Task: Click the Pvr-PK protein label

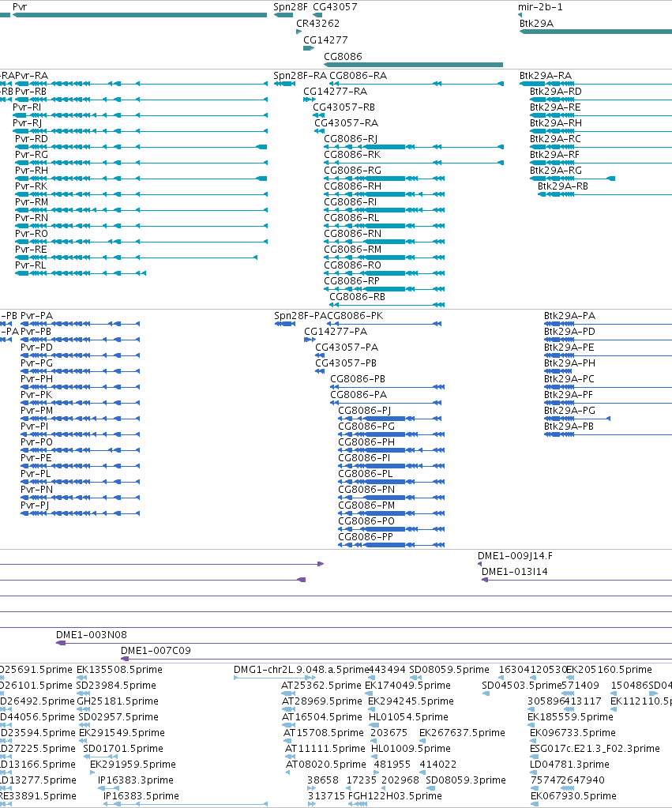Action: [36, 395]
